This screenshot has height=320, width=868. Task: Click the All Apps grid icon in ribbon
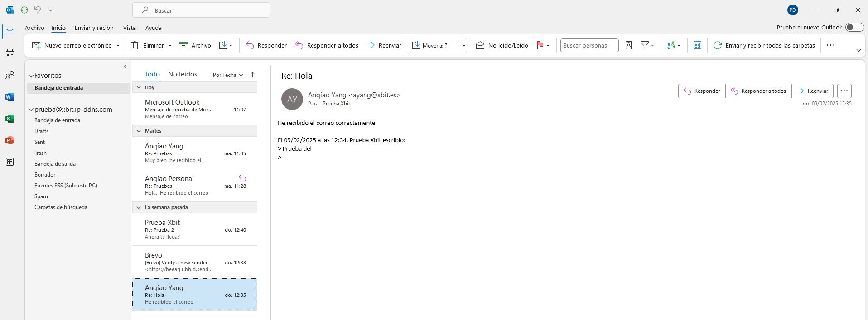coord(697,45)
